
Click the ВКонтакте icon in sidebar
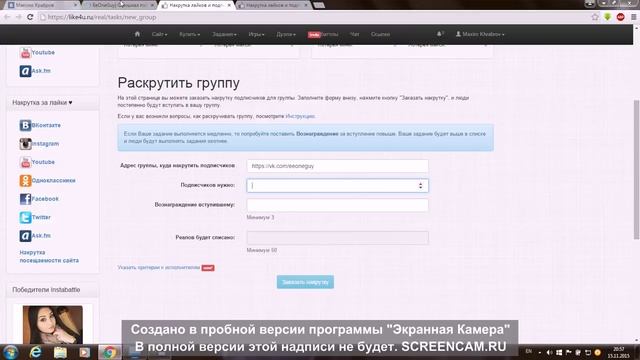pyautogui.click(x=25, y=125)
